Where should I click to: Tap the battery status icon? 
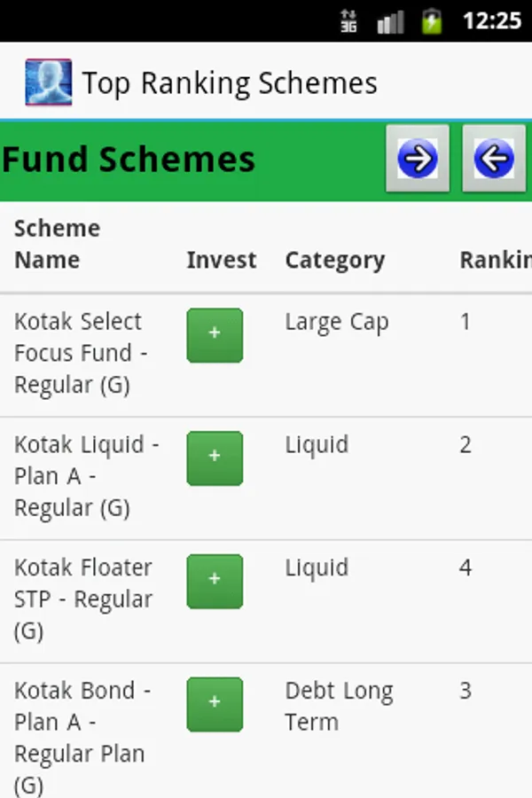point(432,20)
